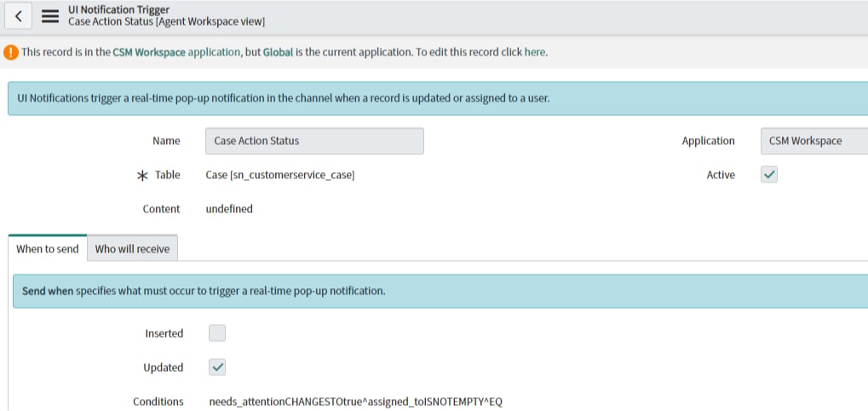Image resolution: width=868 pixels, height=411 pixels.
Task: Click the orange warning info icon
Action: [10, 53]
